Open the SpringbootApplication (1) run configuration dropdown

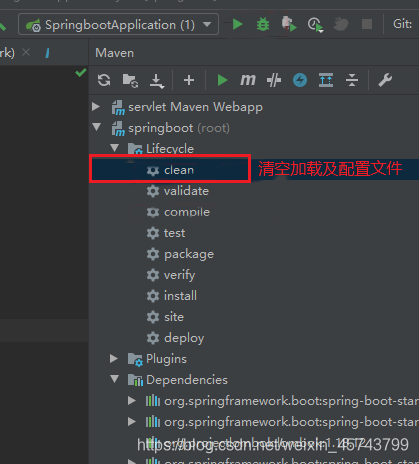[x=119, y=24]
